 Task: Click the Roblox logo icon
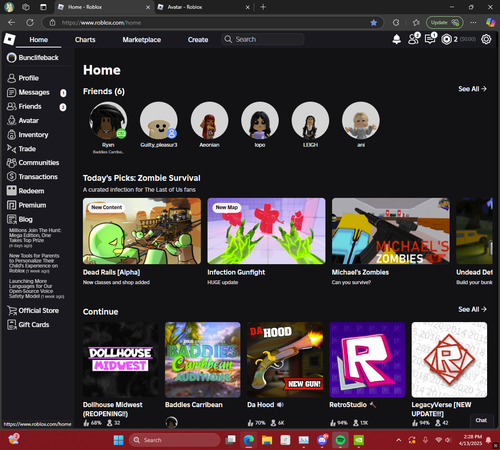tap(9, 39)
